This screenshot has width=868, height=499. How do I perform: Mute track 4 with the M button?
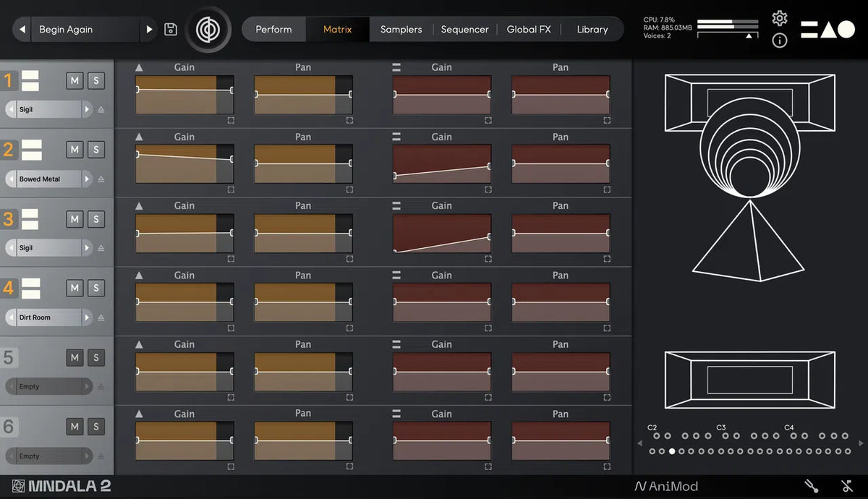[75, 288]
